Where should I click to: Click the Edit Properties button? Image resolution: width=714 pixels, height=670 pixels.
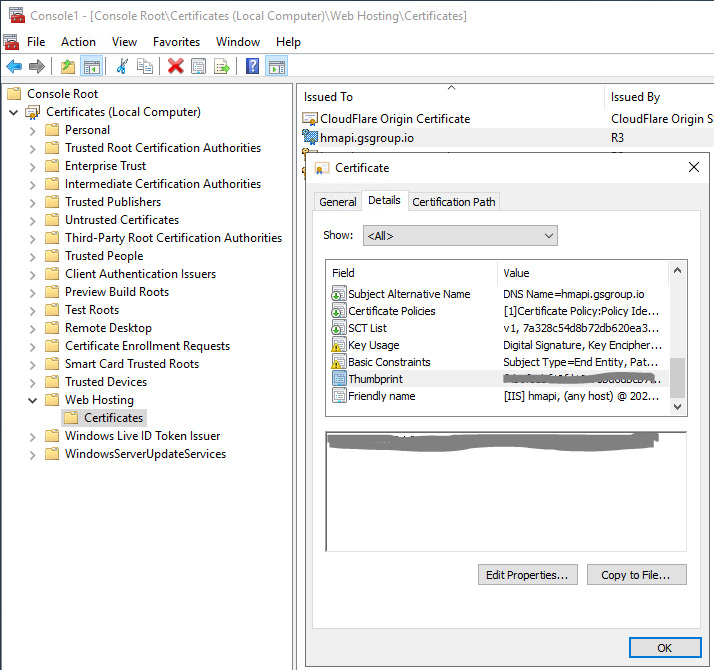(527, 575)
